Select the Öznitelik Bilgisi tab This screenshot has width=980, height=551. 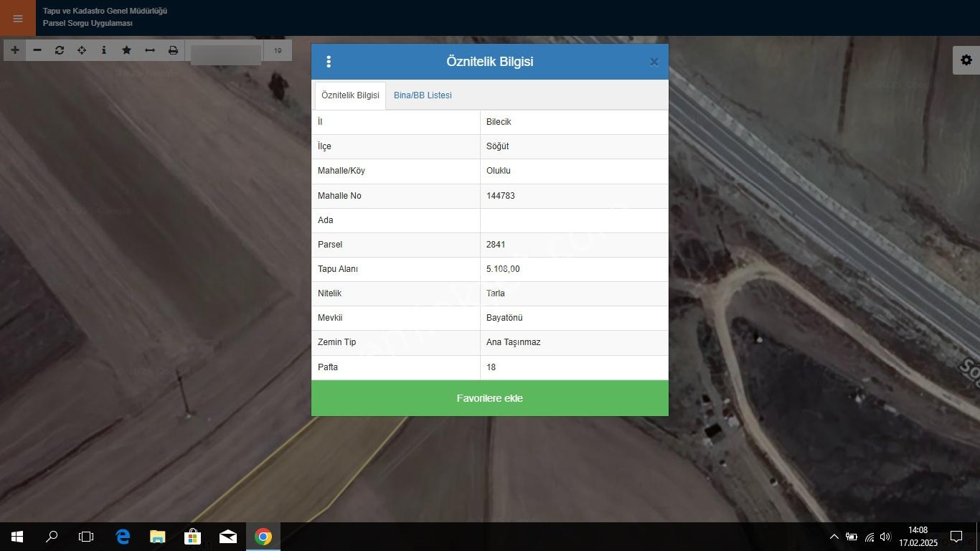pos(350,95)
